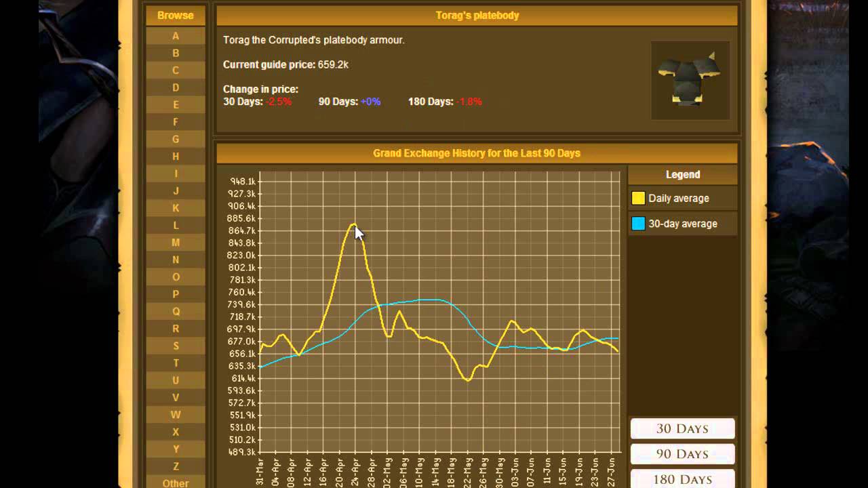Browse items starting with I
Screen dimensions: 868x488
[x=176, y=174]
